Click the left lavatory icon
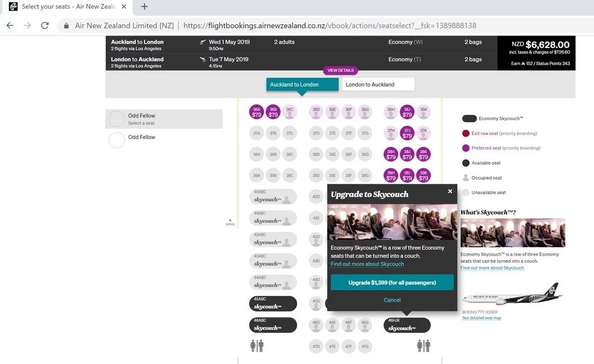Image resolution: width=594 pixels, height=364 pixels. 257,345
